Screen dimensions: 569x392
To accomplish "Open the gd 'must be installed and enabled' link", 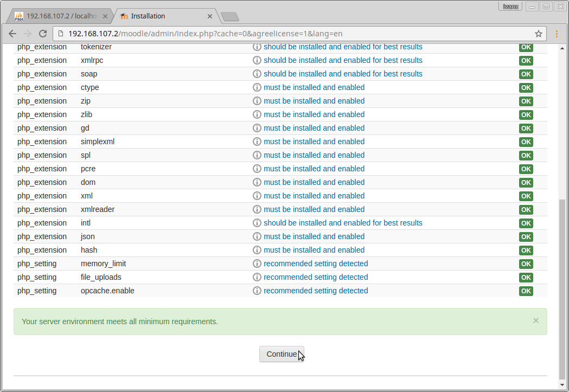I will (314, 128).
